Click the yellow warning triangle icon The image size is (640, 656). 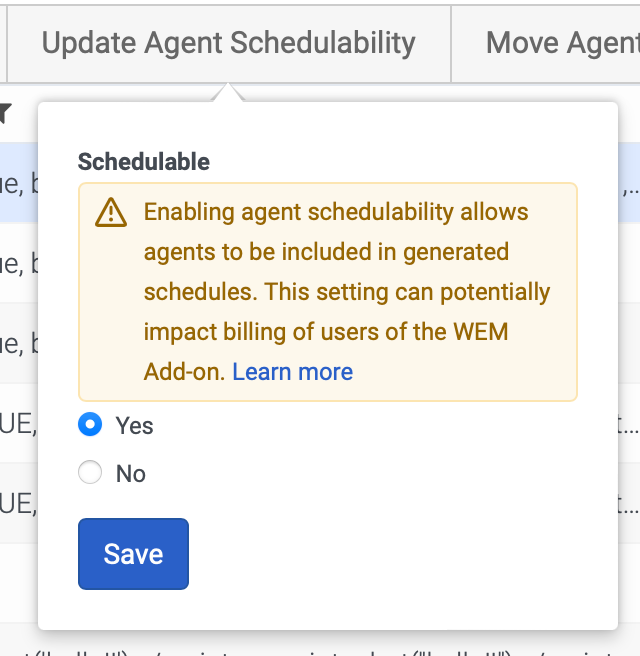pyautogui.click(x=111, y=213)
